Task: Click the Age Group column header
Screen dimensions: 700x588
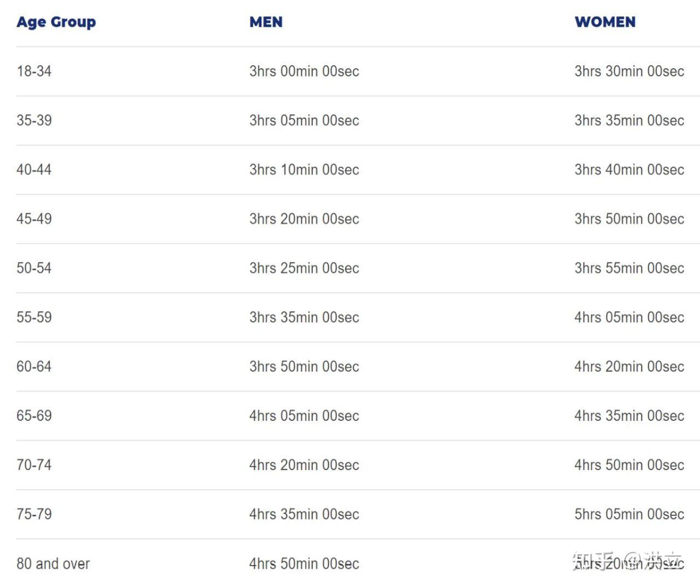Action: [x=56, y=22]
